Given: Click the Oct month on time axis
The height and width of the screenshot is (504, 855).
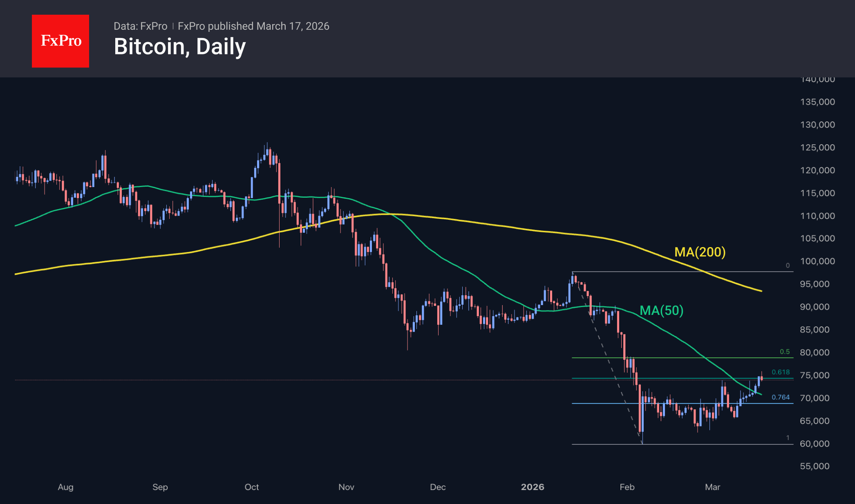Looking at the screenshot, I should [x=252, y=487].
